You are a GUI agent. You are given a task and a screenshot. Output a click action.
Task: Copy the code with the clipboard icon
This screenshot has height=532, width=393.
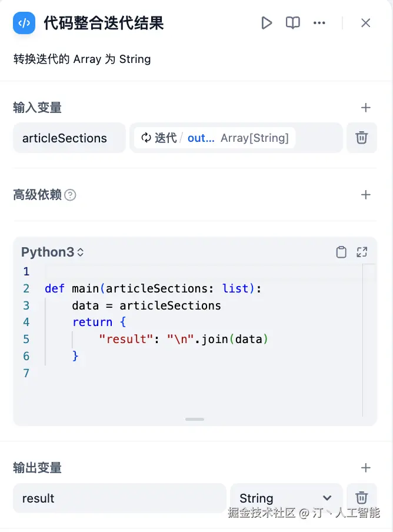(x=341, y=252)
